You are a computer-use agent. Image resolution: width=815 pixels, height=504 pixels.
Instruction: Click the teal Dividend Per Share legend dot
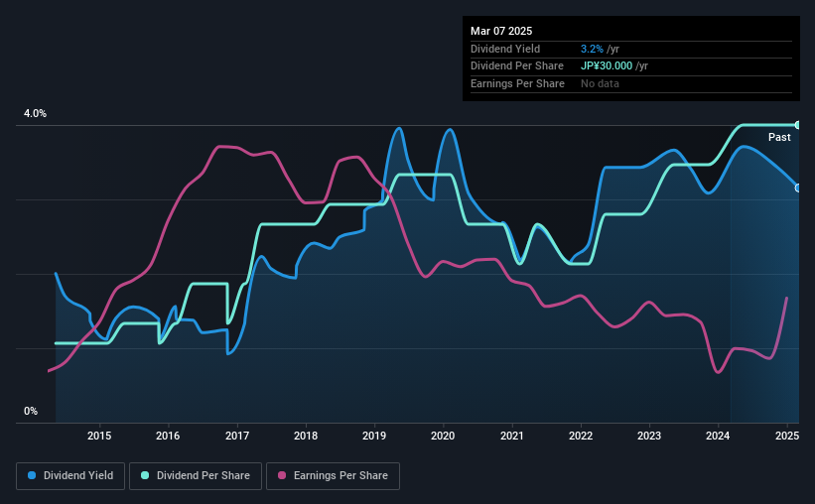pos(145,475)
